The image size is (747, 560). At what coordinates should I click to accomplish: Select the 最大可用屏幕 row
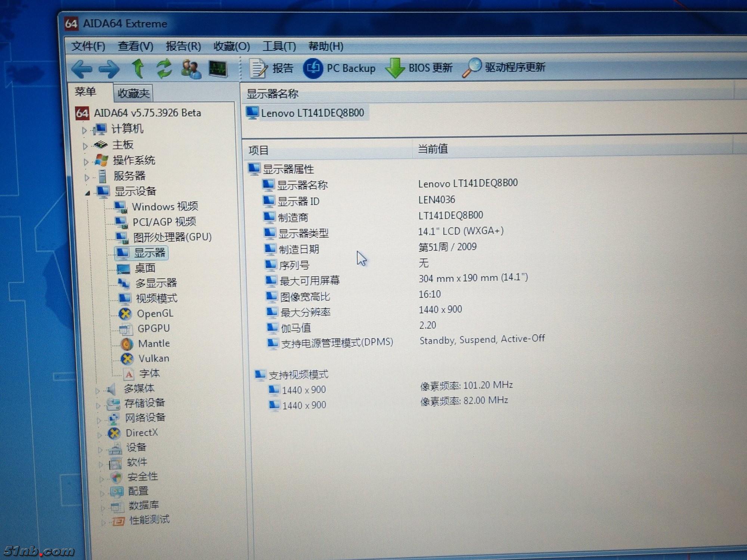(x=303, y=281)
